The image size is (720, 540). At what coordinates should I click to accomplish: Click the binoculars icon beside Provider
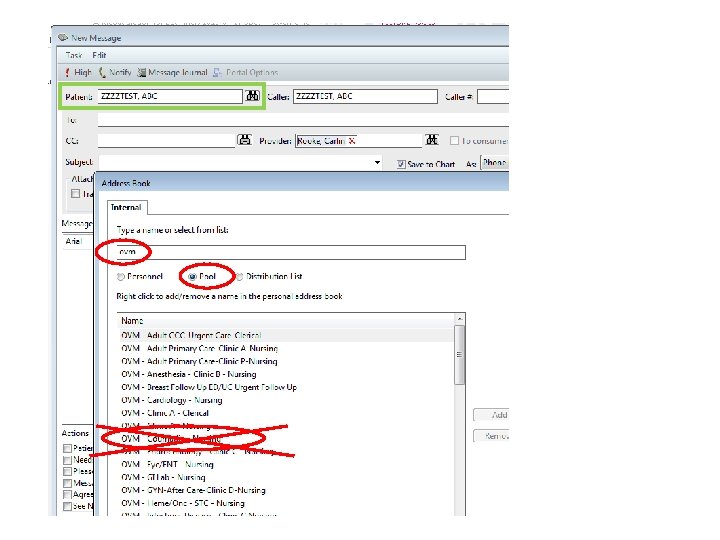coord(432,140)
